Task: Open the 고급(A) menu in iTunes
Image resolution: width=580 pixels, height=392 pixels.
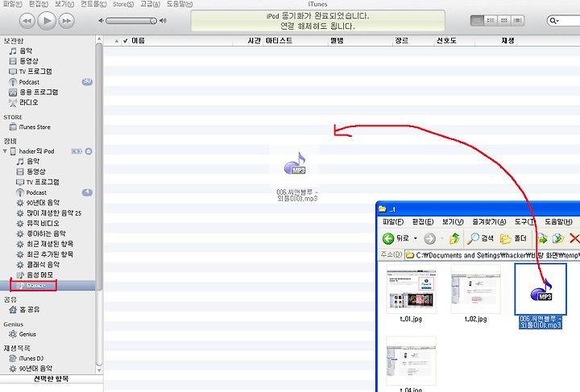Action: tap(150, 4)
